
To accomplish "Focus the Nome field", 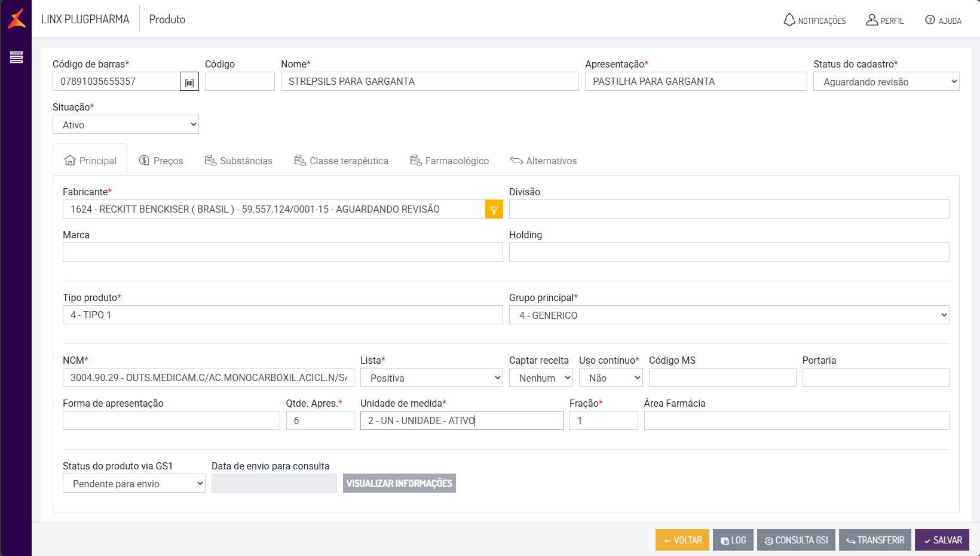I will click(430, 81).
